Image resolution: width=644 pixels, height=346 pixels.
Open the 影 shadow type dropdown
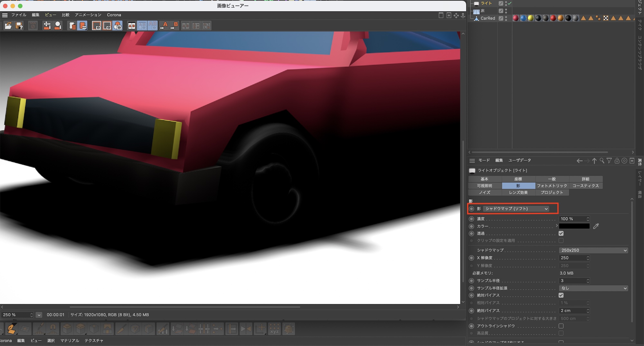[516, 209]
